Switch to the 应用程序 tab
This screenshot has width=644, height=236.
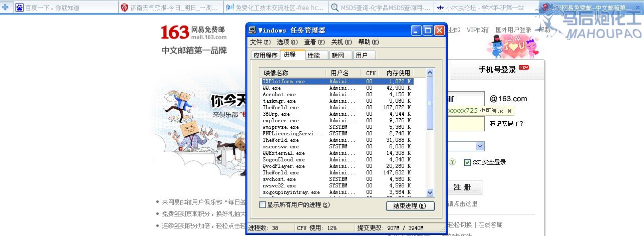click(265, 56)
